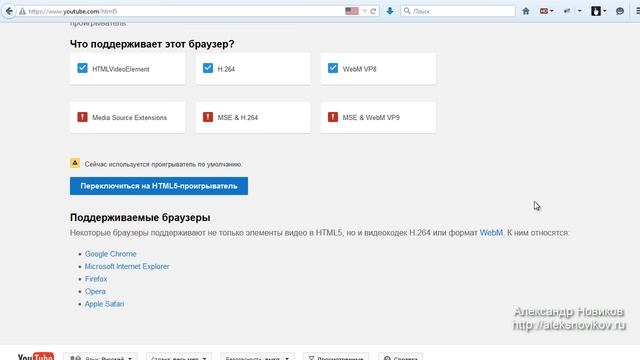Open the hamburger menu button
Viewport: 640px width, 360px height.
pos(638,11)
